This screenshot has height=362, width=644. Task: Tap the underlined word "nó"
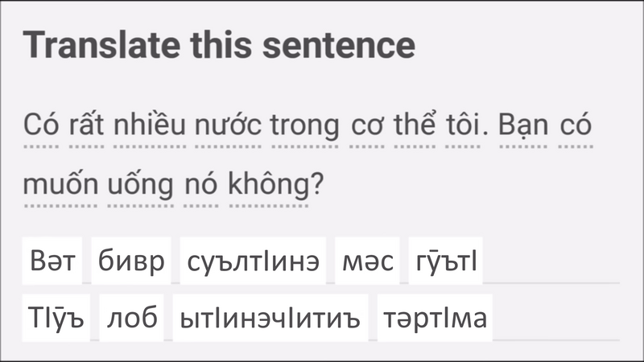click(x=200, y=185)
